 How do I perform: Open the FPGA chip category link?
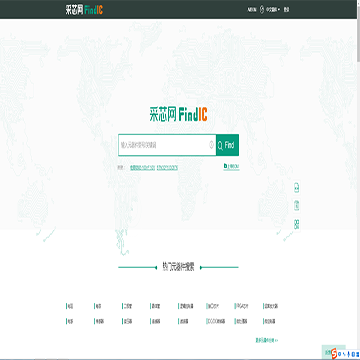pyautogui.click(x=242, y=306)
